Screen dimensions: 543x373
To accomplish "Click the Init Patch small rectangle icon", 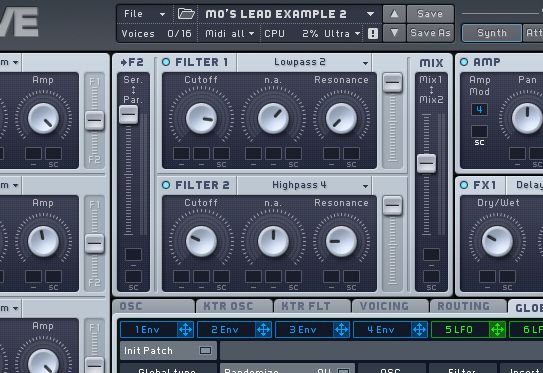I will pyautogui.click(x=205, y=350).
